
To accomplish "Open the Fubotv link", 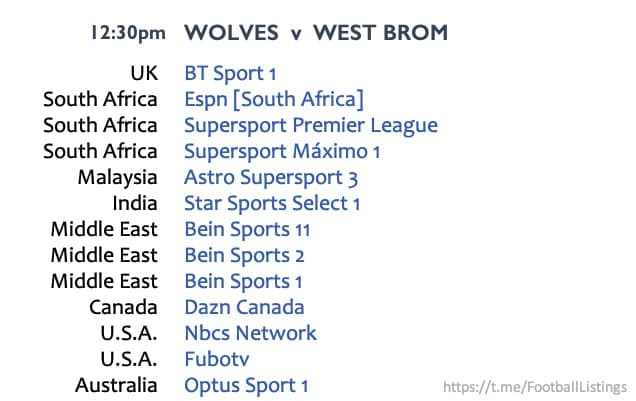I will 217,359.
